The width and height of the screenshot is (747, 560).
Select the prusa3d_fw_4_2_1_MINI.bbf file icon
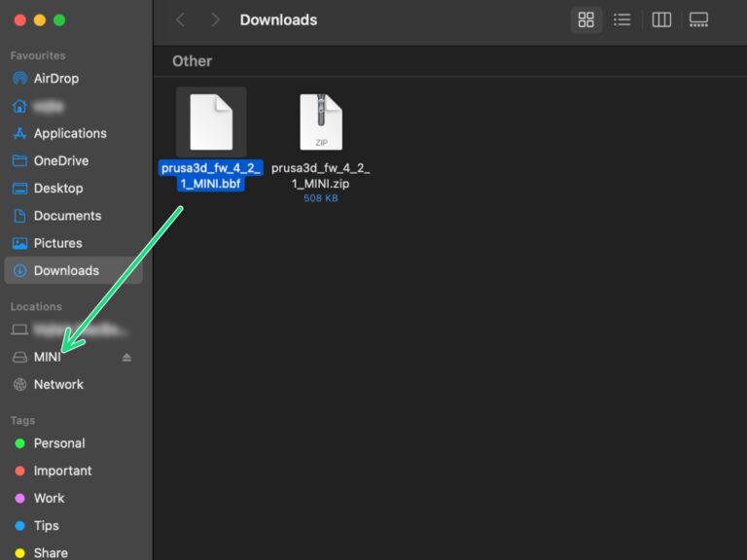point(211,122)
